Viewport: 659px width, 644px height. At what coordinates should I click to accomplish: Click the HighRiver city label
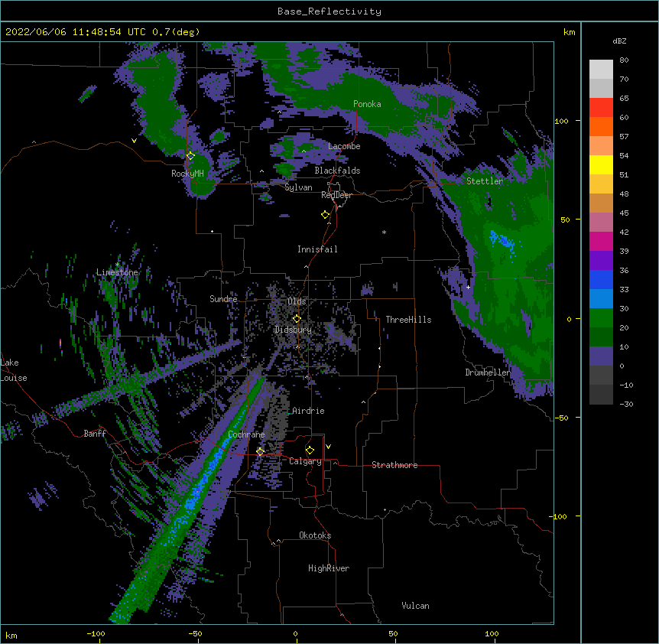click(x=329, y=568)
